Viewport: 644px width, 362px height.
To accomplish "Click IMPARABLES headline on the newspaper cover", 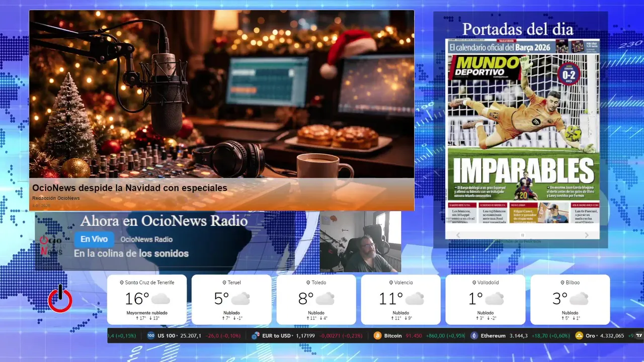I will point(523,169).
